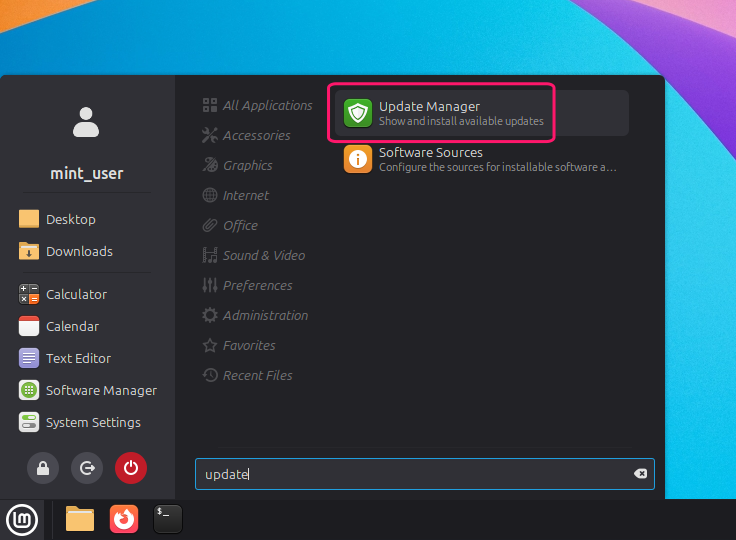
Task: Select the Office category
Action: [230, 225]
